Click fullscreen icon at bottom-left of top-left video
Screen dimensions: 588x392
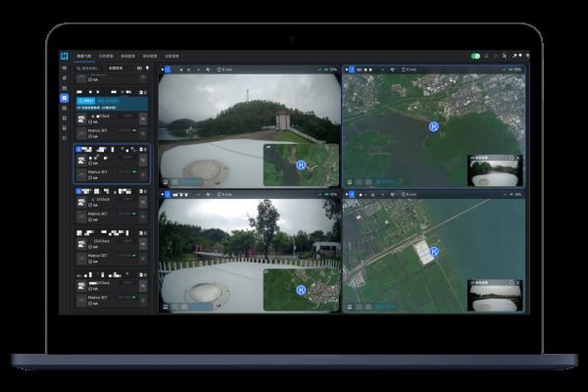[x=165, y=182]
